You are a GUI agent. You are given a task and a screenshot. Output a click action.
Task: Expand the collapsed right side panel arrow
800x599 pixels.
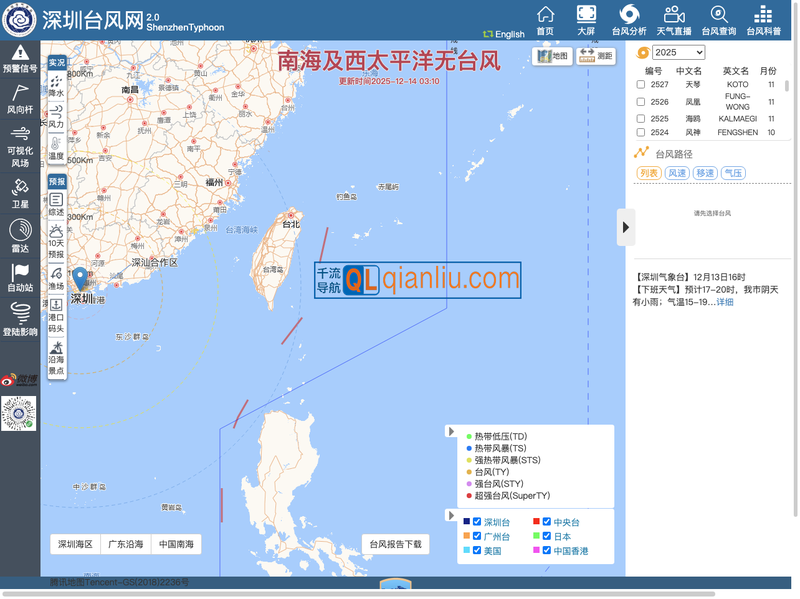[x=624, y=226]
